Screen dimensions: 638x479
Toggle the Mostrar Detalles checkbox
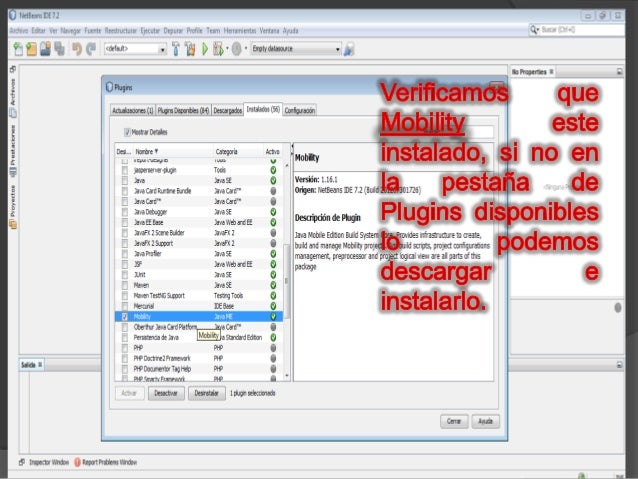point(127,132)
